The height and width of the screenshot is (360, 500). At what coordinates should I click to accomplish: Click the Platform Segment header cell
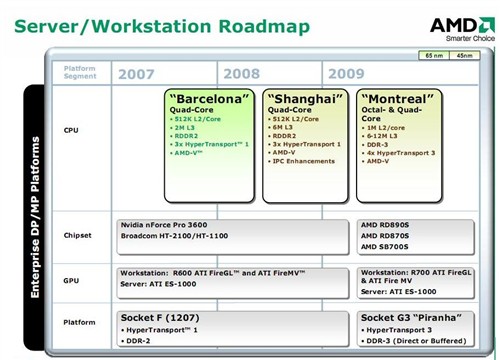tap(80, 72)
